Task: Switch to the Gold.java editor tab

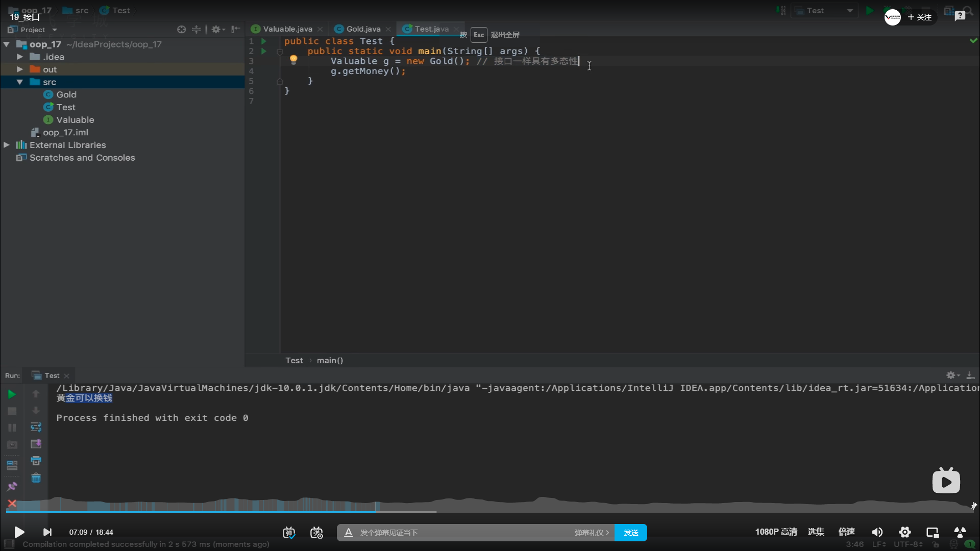Action: (363, 29)
